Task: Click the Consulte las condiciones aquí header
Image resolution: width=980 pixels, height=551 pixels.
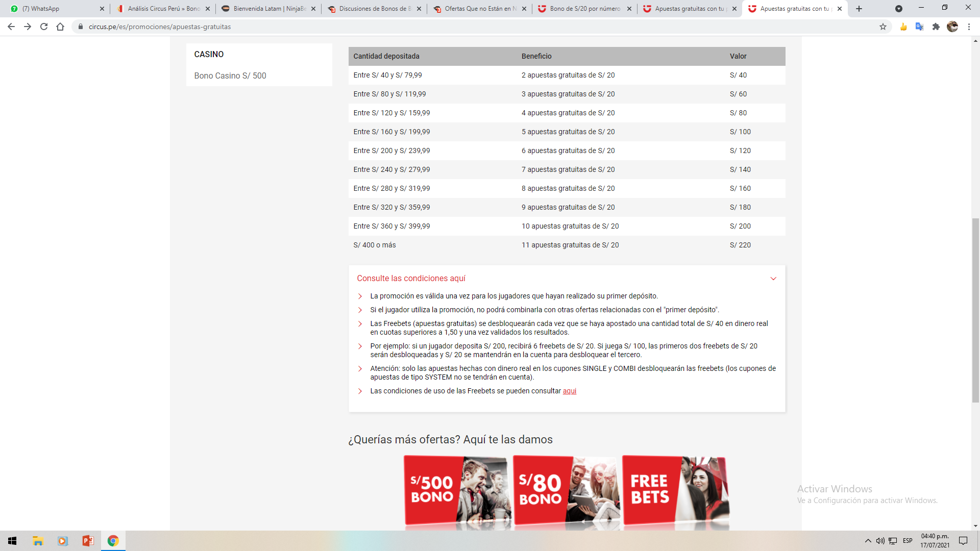Action: click(x=411, y=278)
